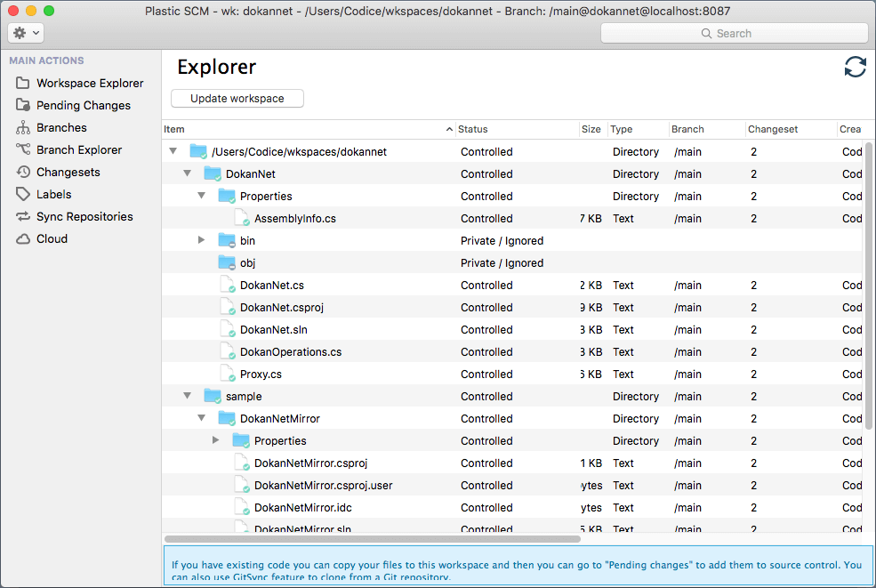Sort by the Size column header

(592, 129)
